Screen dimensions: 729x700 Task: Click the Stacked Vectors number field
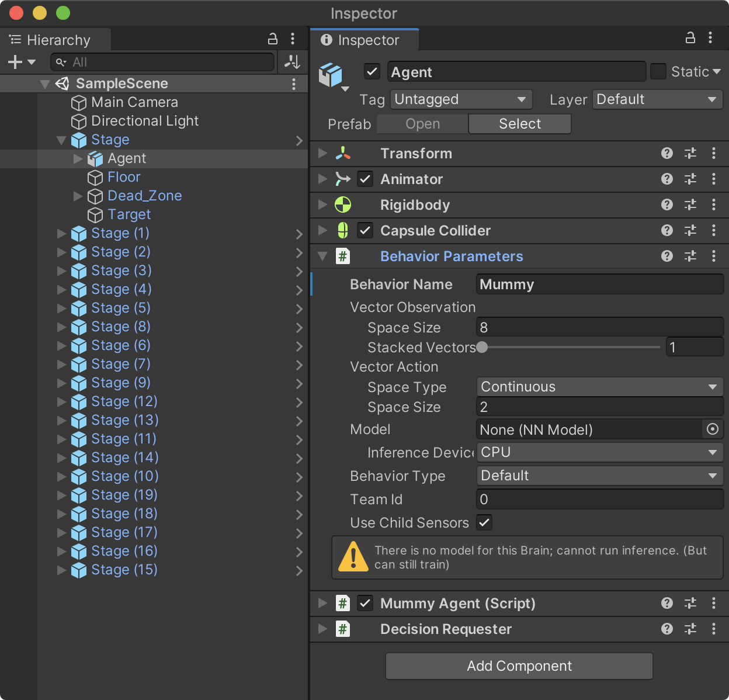[x=695, y=347]
